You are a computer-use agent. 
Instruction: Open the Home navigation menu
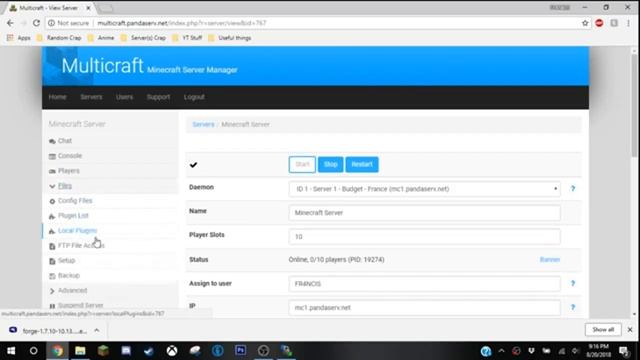[58, 97]
